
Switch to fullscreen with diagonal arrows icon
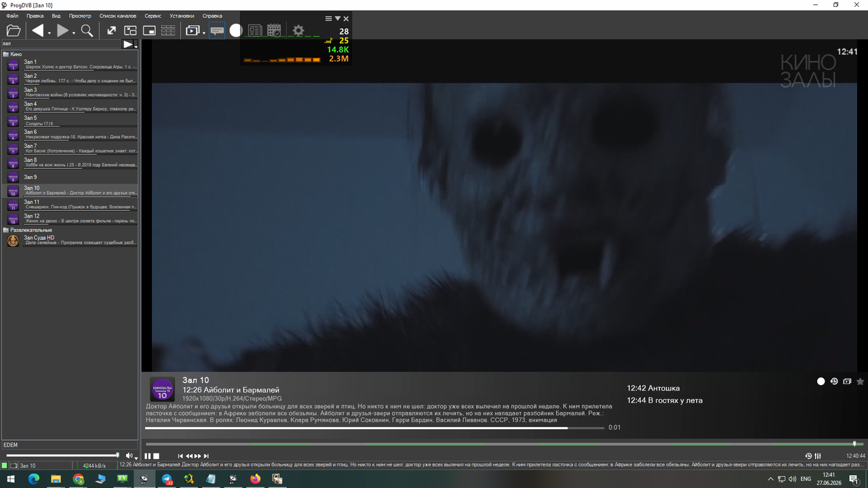point(111,30)
